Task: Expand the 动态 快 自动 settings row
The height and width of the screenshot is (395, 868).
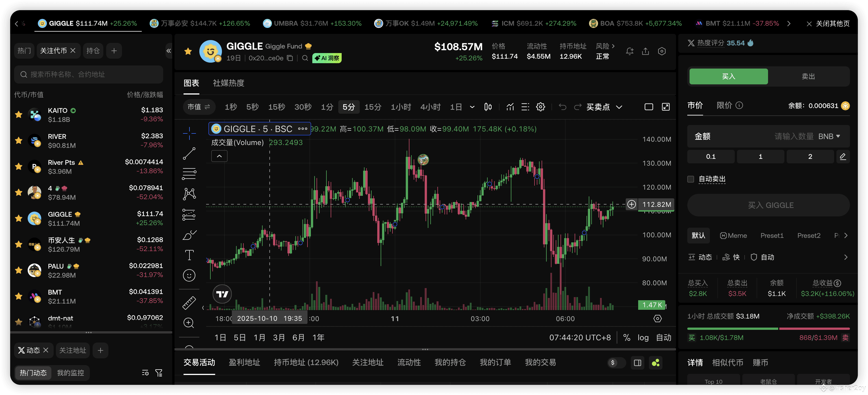Action: tap(846, 257)
